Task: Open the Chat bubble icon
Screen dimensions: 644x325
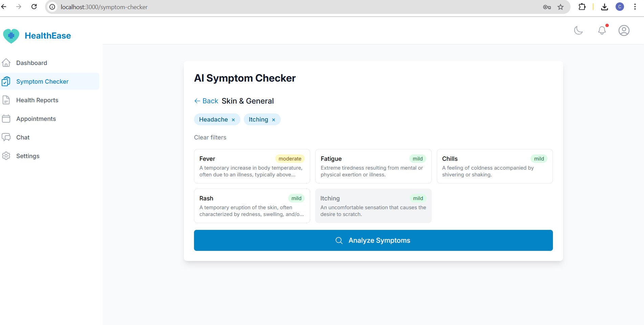Action: (x=7, y=137)
